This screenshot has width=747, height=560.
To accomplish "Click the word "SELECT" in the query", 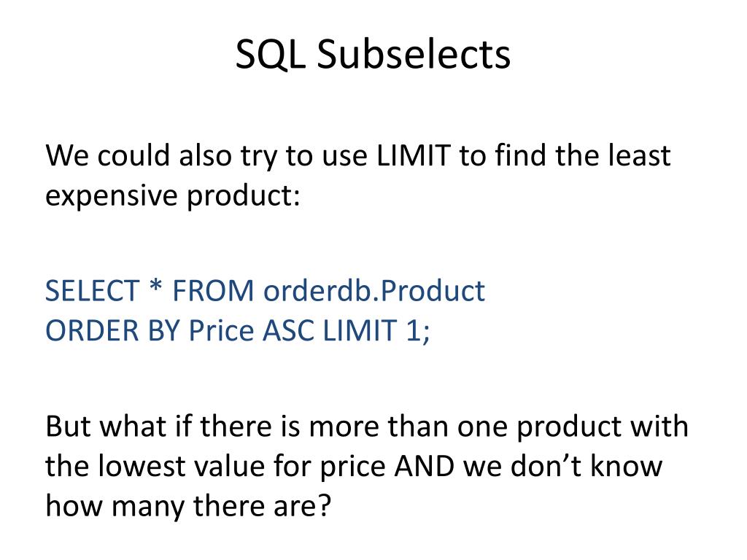I will (92, 290).
